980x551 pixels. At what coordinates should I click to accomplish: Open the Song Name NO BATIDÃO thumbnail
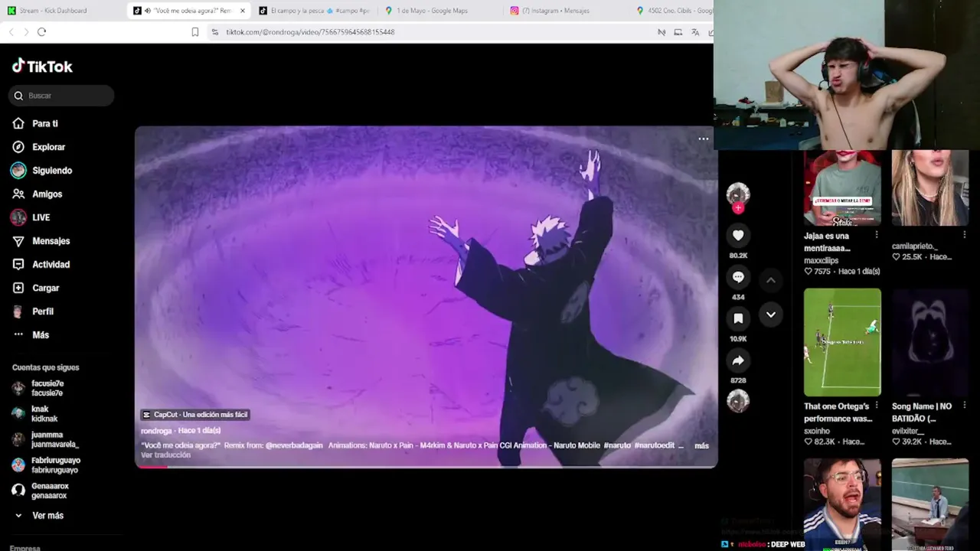click(930, 342)
